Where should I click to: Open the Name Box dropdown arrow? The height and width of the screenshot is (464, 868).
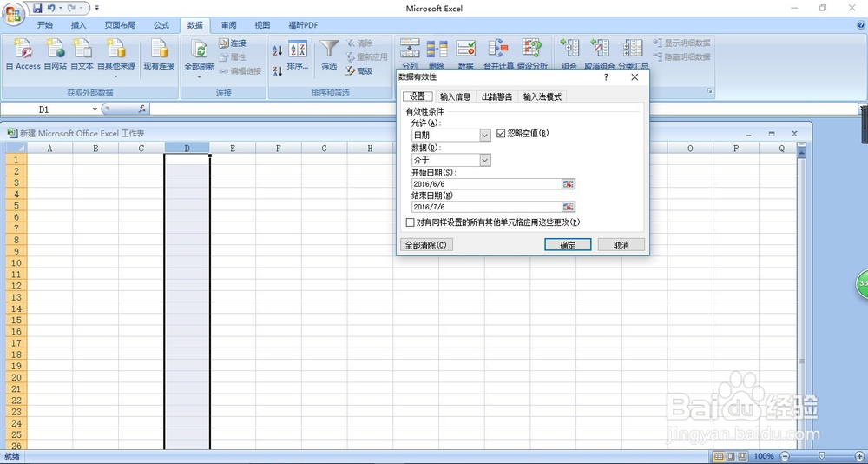point(95,109)
